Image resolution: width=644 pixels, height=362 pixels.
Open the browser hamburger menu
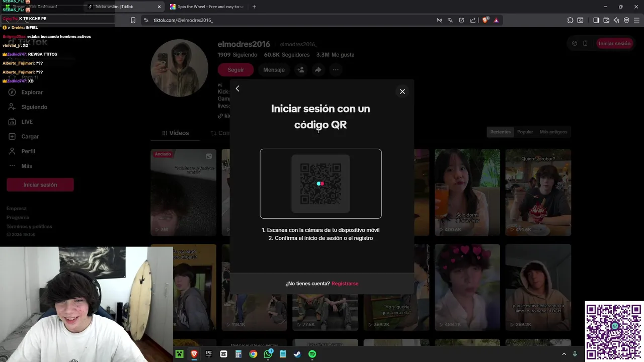coord(636,20)
